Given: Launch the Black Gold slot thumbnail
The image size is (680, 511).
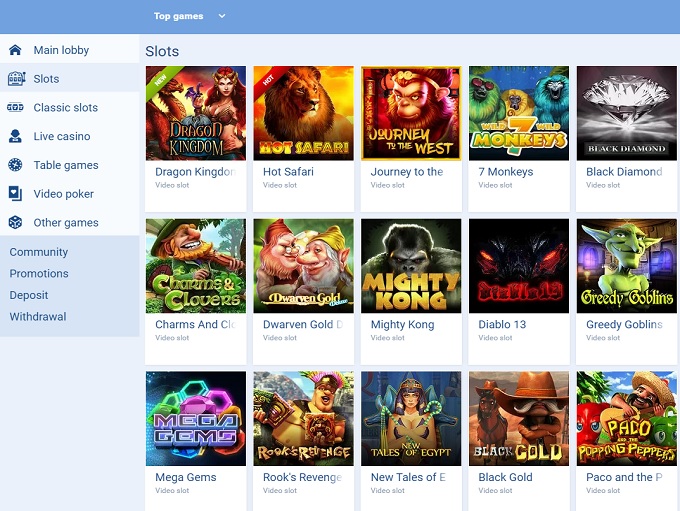Looking at the screenshot, I should click(519, 419).
